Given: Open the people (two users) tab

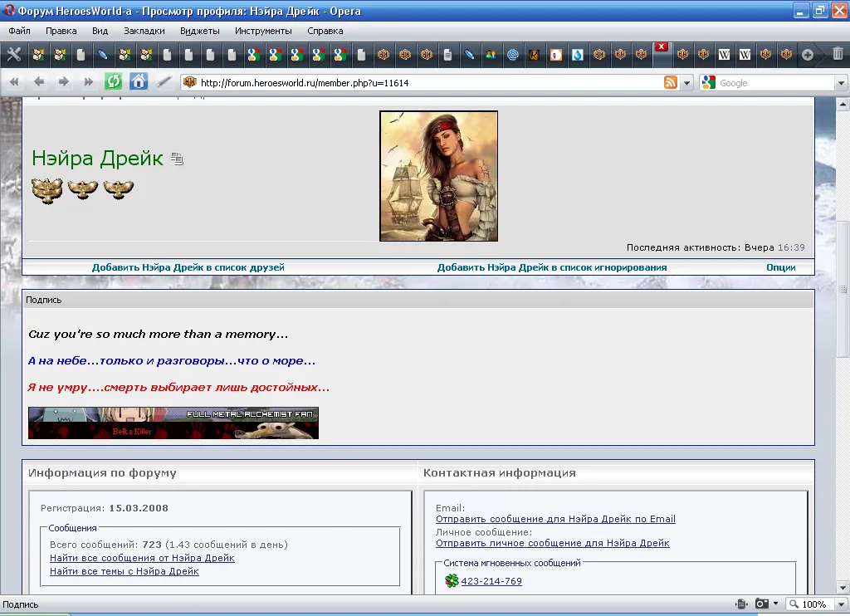Looking at the screenshot, I should click(491, 55).
